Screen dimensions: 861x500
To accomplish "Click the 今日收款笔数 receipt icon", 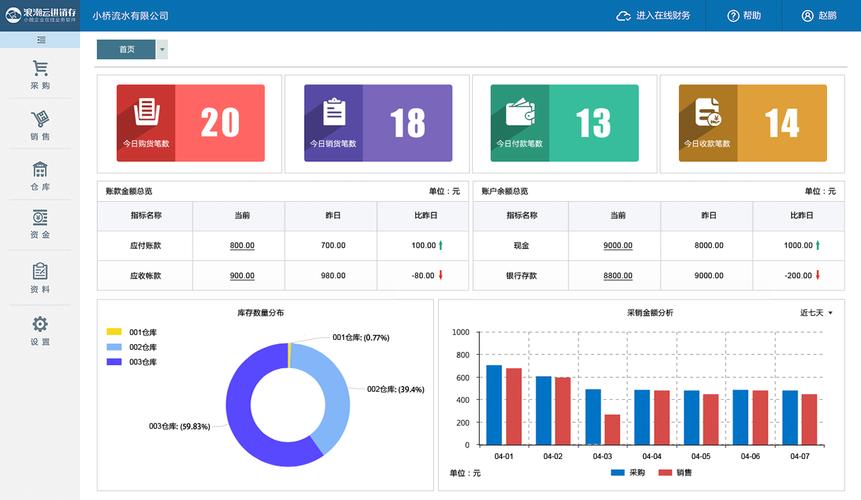I will pos(708,112).
